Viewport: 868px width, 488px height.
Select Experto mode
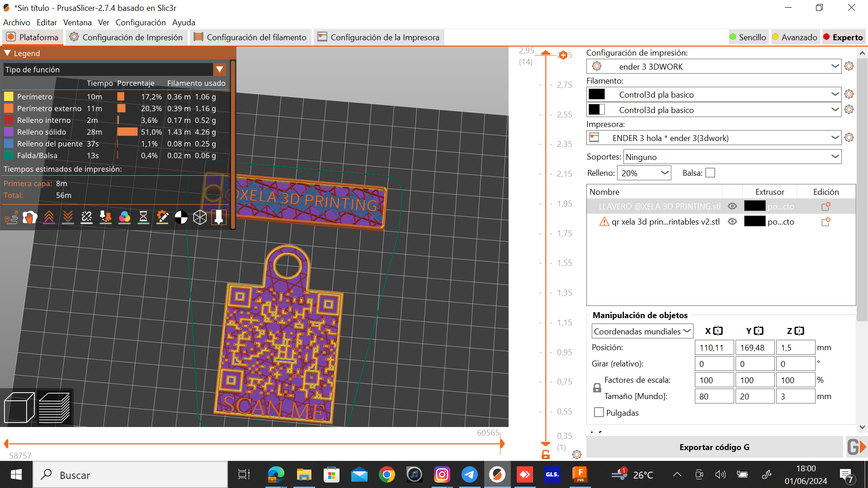coord(843,38)
